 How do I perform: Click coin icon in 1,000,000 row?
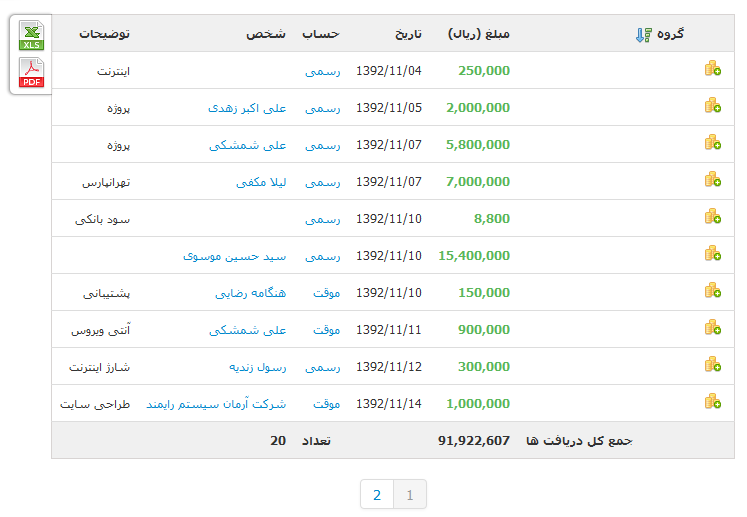[712, 402]
